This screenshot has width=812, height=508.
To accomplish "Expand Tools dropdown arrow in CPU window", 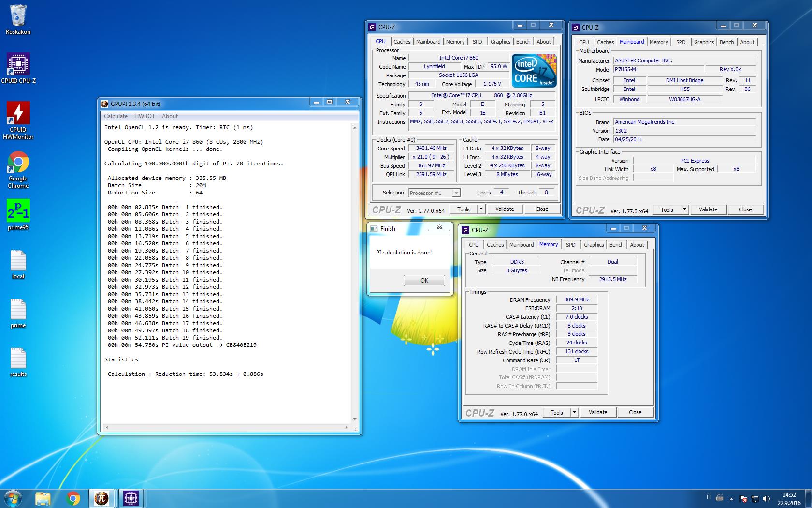I will click(481, 209).
